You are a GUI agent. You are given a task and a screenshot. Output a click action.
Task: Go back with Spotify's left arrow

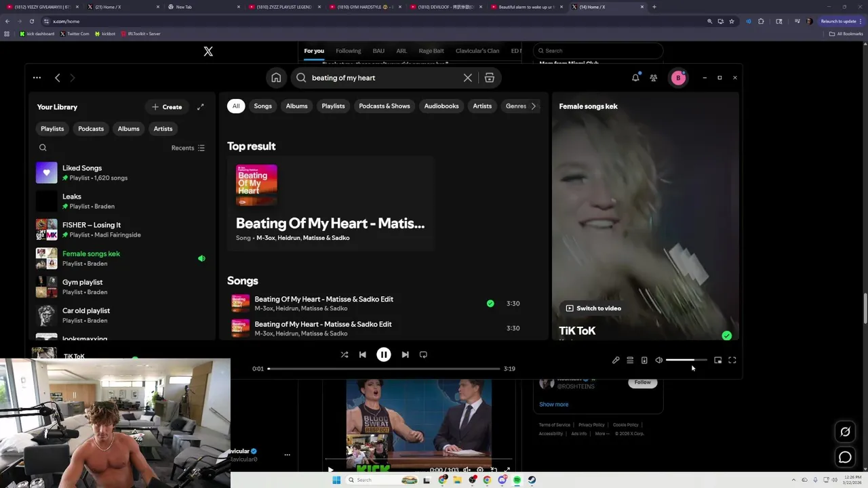coord(58,78)
